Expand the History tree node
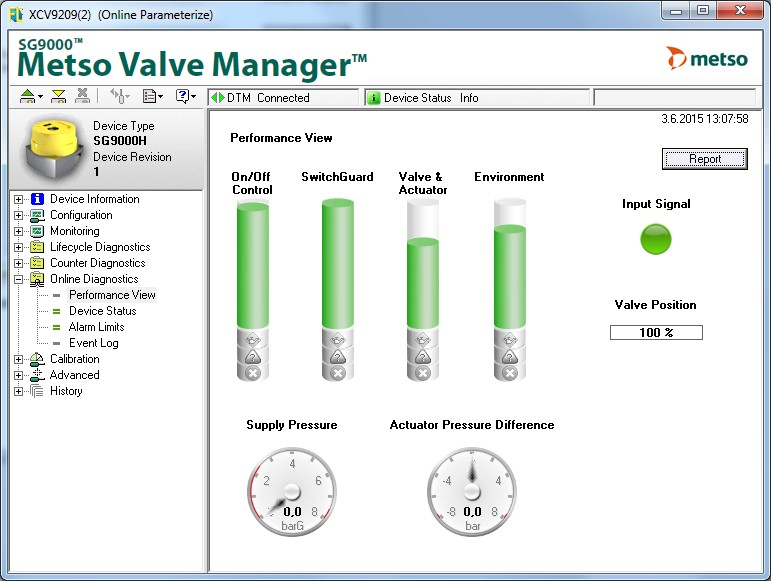The width and height of the screenshot is (771, 581). [18, 391]
